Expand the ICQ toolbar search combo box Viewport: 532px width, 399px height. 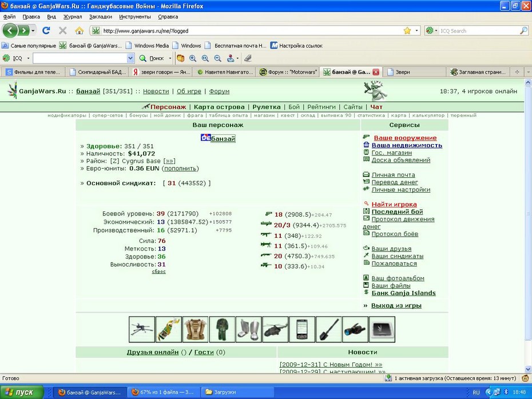pos(130,58)
